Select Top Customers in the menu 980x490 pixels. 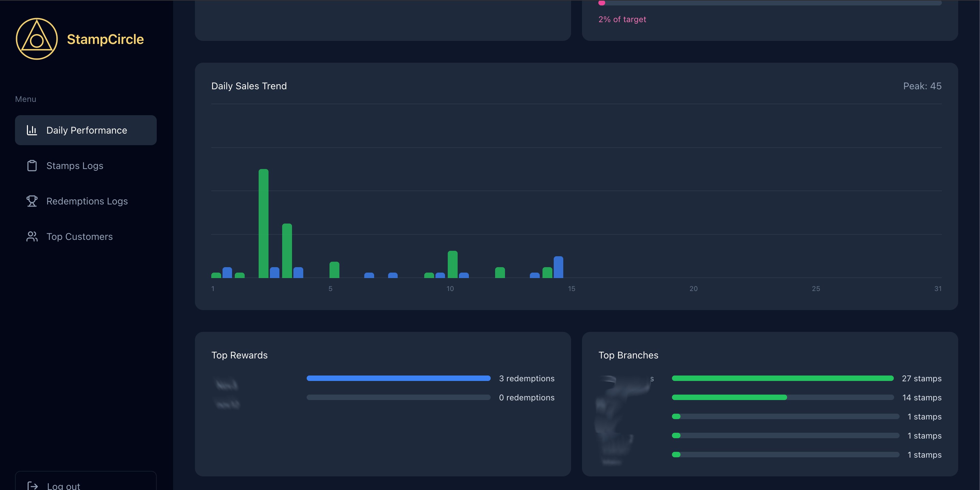point(79,236)
